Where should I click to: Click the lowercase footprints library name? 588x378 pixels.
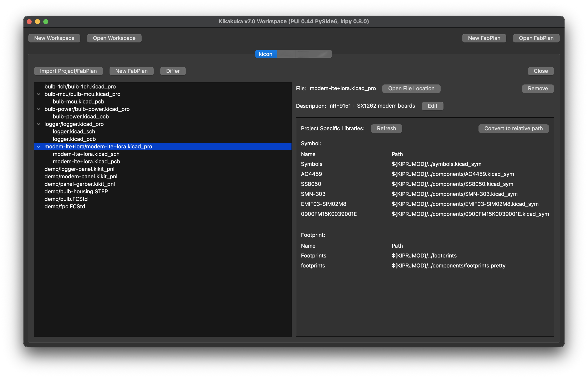click(x=313, y=266)
